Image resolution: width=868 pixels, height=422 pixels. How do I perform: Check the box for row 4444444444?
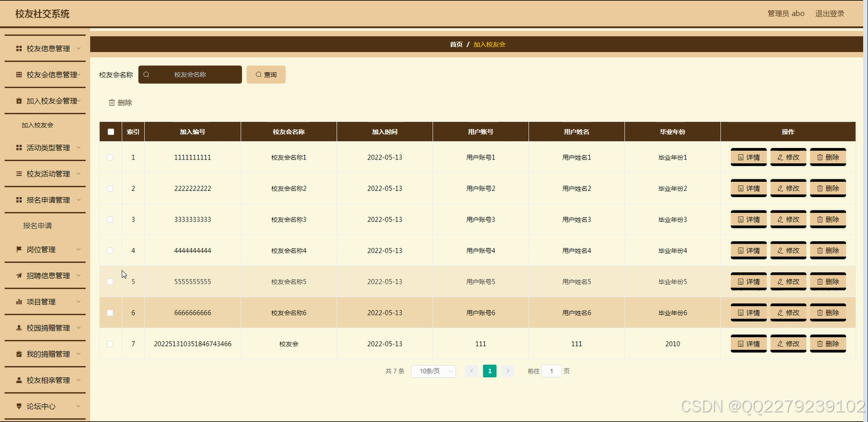click(110, 250)
